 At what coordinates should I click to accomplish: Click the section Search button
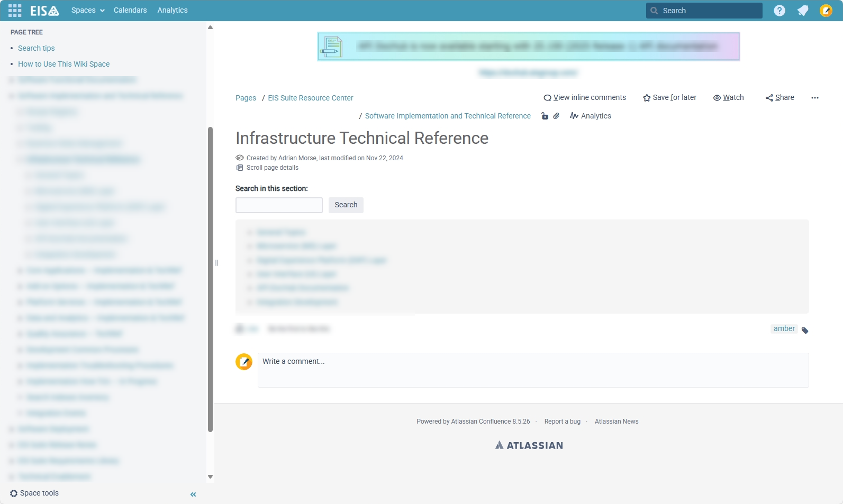click(x=346, y=205)
